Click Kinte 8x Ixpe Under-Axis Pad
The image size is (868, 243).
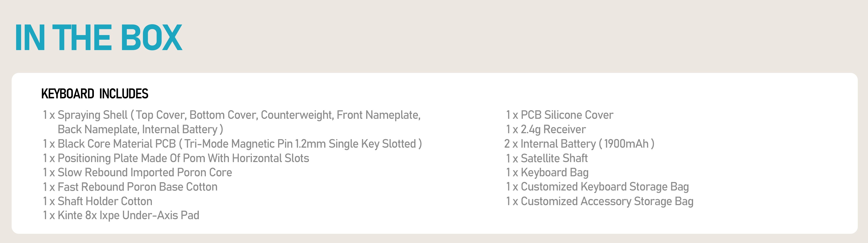tap(121, 215)
